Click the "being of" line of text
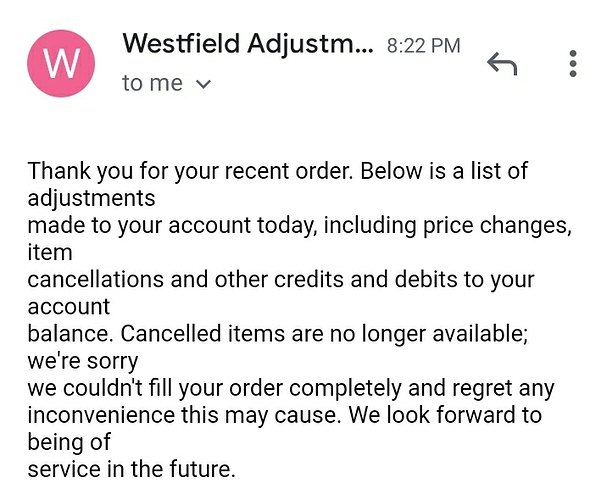606x500 pixels. [x=69, y=442]
